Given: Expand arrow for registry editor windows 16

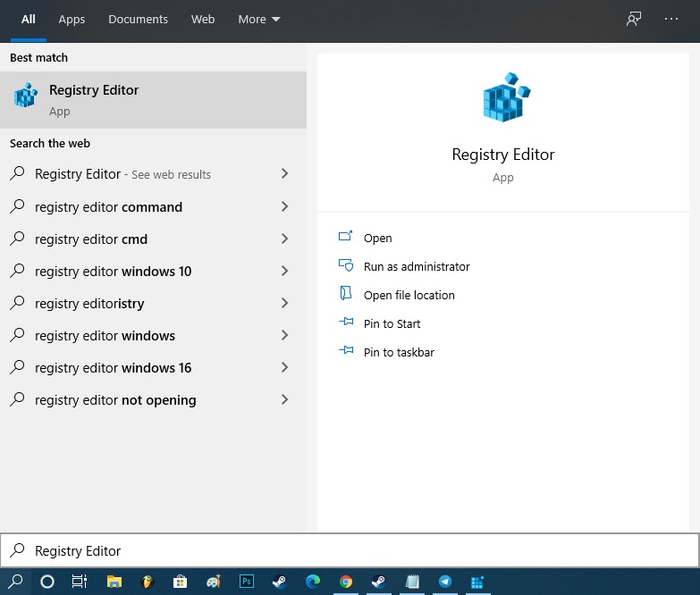Looking at the screenshot, I should (x=285, y=367).
